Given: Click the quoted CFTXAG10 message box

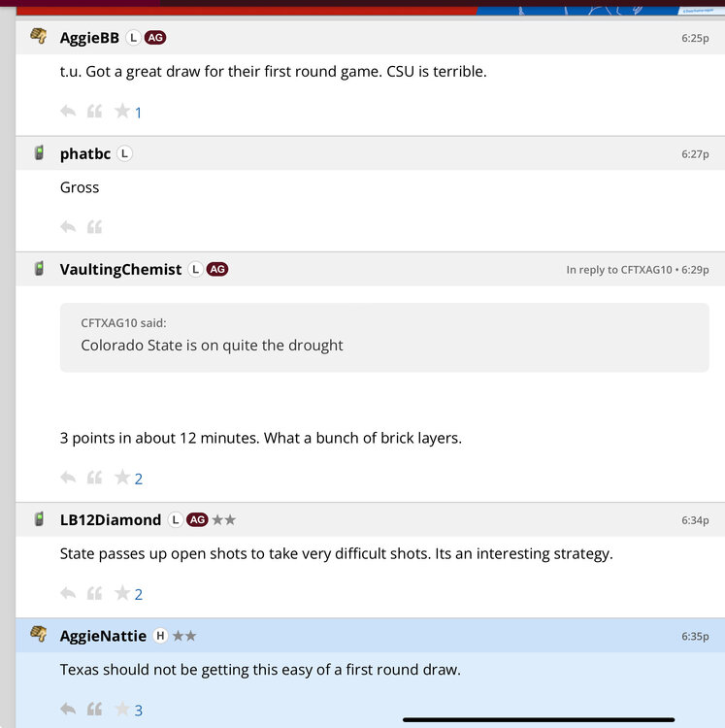Looking at the screenshot, I should (383, 337).
